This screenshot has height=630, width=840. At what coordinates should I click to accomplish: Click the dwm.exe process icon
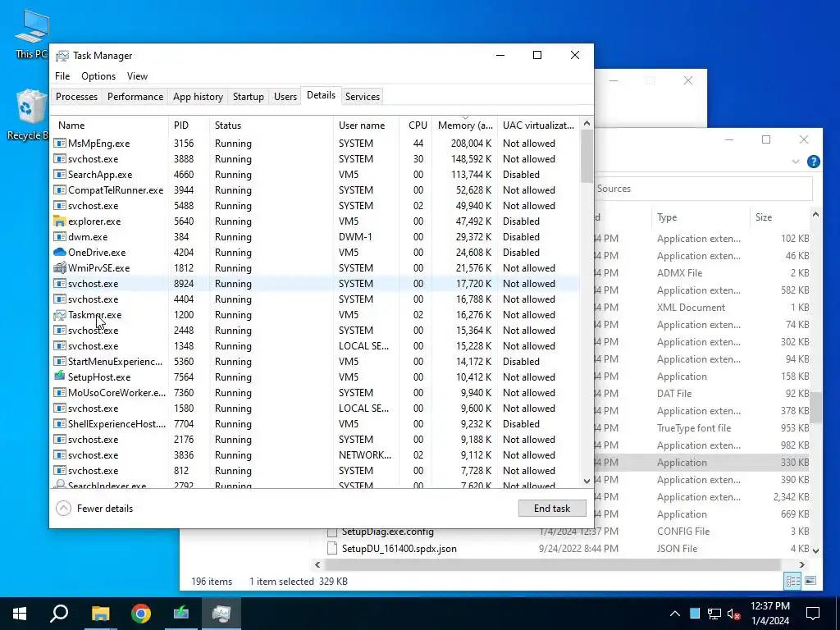click(59, 237)
